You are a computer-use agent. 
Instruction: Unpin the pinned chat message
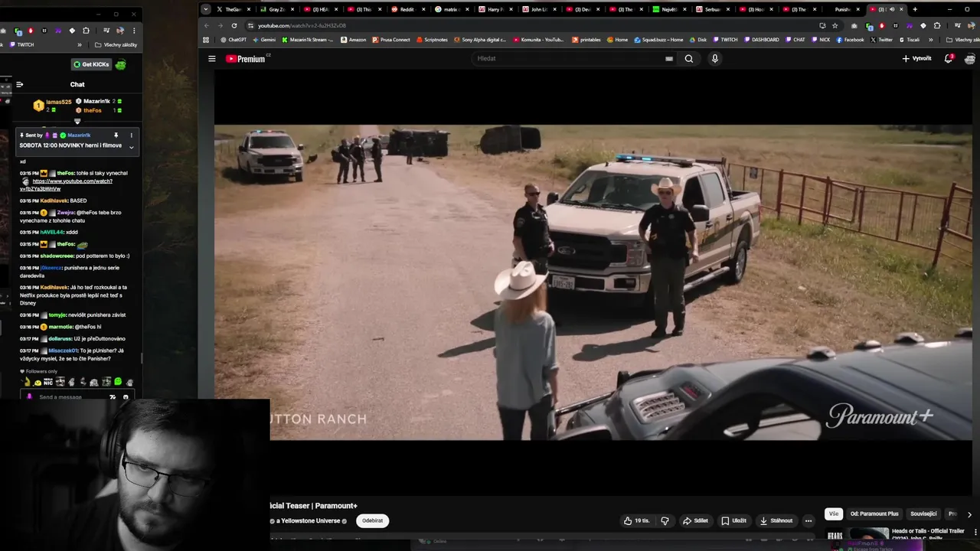click(116, 135)
